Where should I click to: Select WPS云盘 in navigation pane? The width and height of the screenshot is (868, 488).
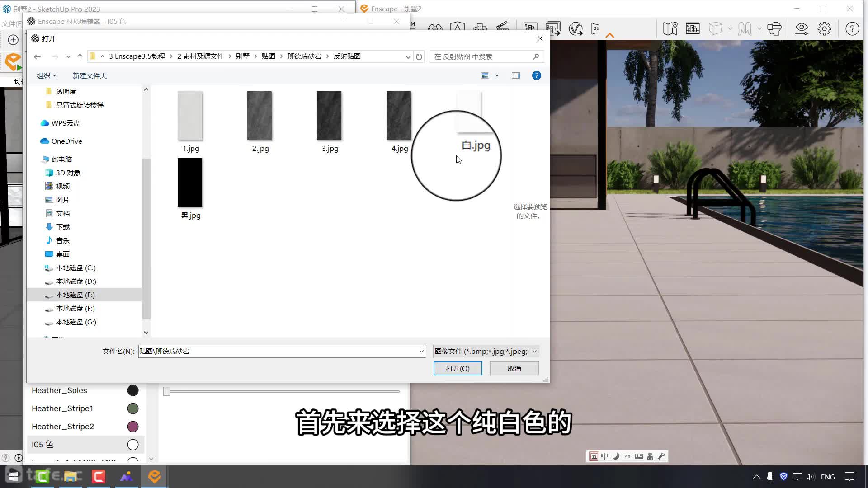(x=66, y=123)
